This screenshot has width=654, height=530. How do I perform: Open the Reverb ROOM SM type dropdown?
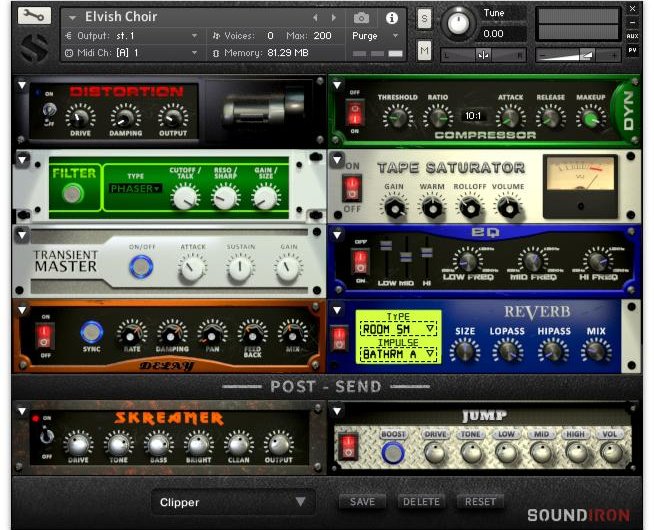click(398, 328)
